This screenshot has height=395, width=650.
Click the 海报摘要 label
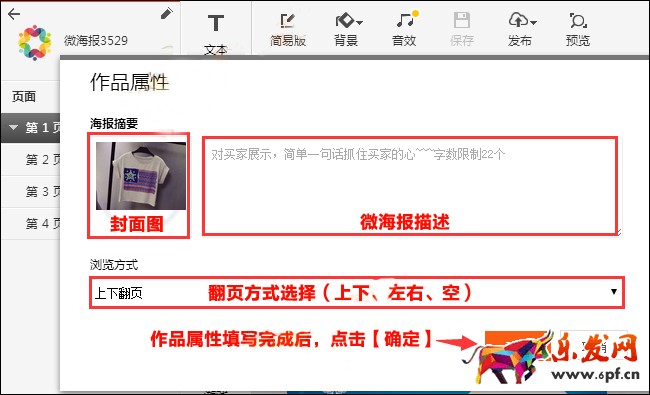pos(114,123)
